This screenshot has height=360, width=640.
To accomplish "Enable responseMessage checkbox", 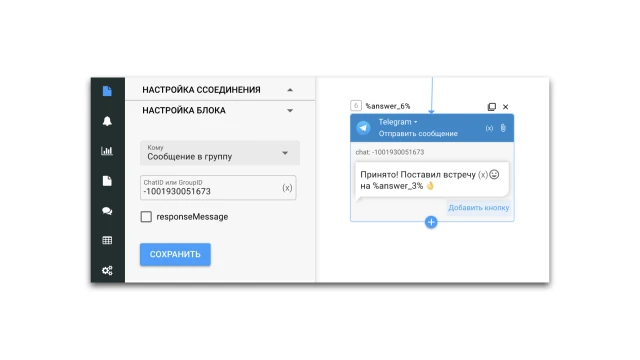I will 146,217.
